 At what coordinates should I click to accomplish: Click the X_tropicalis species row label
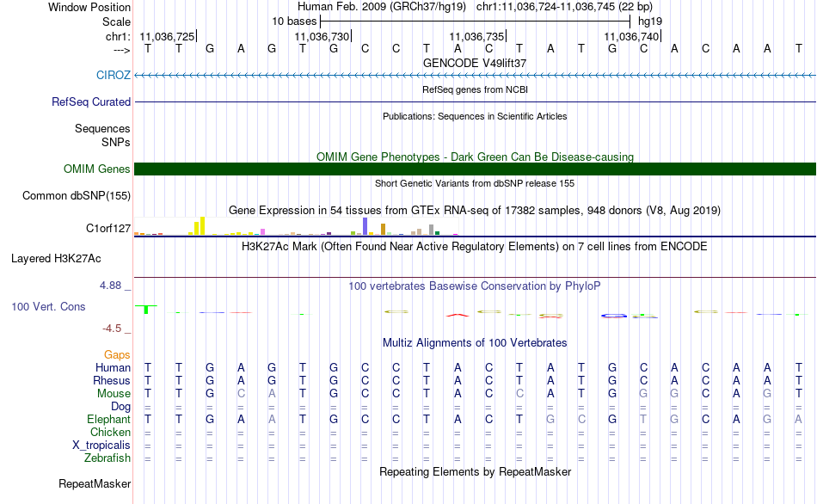101,446
